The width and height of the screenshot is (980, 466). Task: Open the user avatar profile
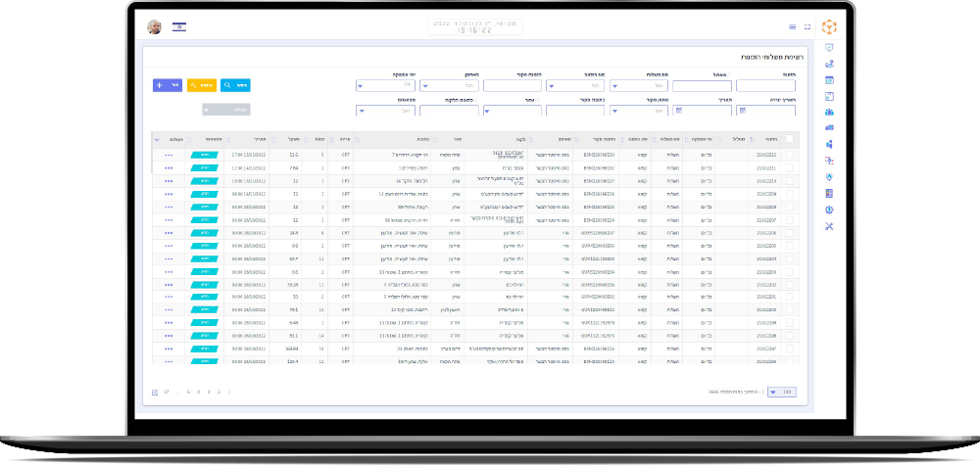155,26
